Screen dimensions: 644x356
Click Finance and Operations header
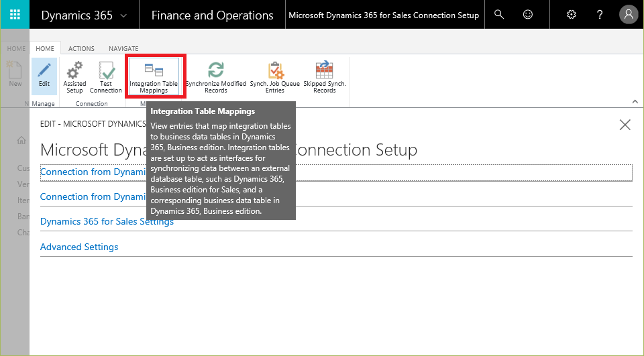212,15
